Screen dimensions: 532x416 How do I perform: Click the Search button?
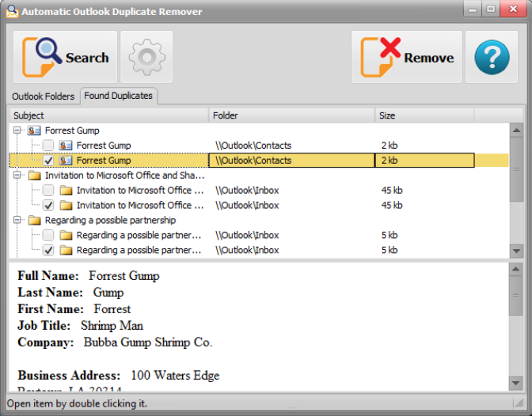pos(65,57)
